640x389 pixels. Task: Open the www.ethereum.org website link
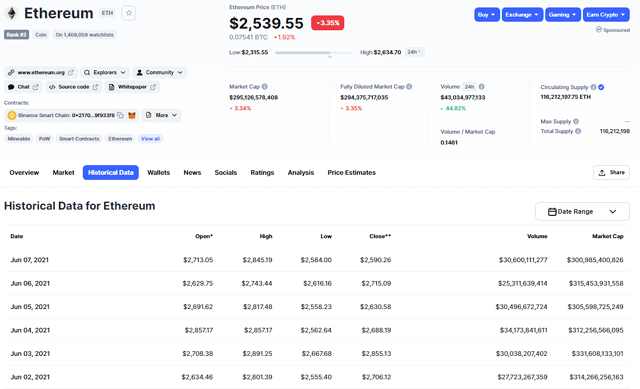click(41, 73)
